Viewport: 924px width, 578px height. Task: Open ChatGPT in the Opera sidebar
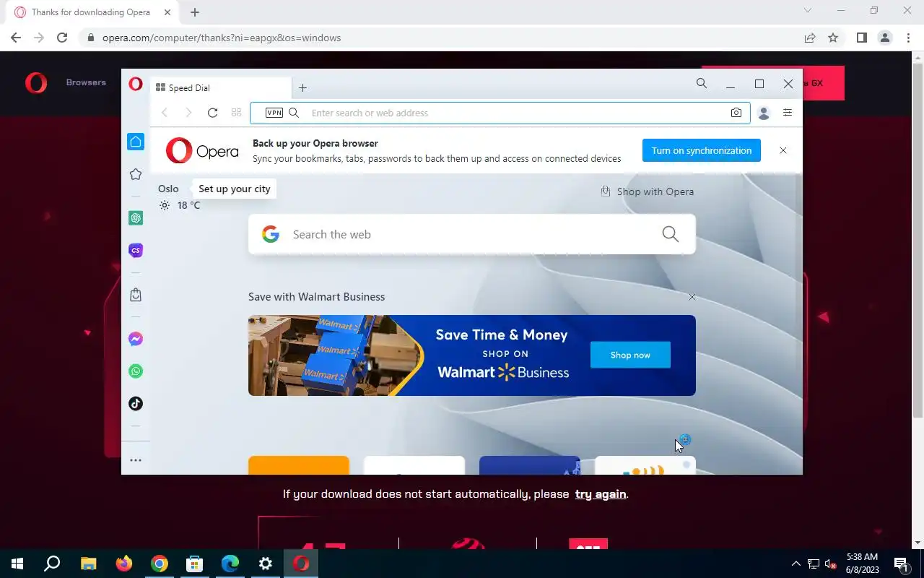(136, 218)
